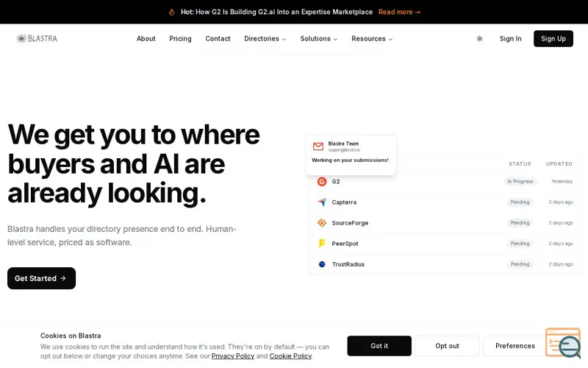588x368 pixels.
Task: Open cookie Preferences
Action: pyautogui.click(x=515, y=346)
